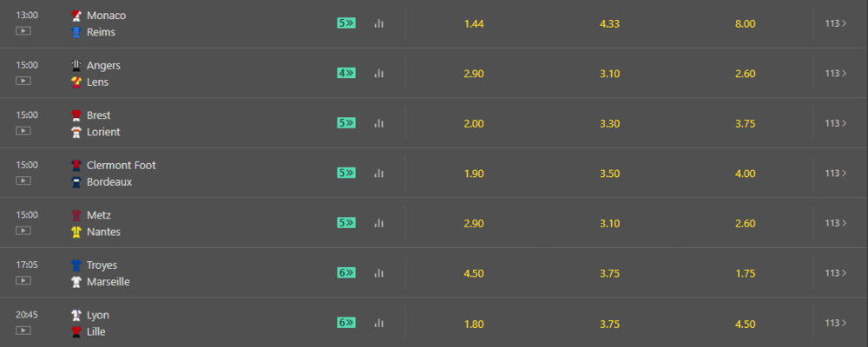868x347 pixels.
Task: Select Marseille win odds 1.75
Action: coord(745,273)
